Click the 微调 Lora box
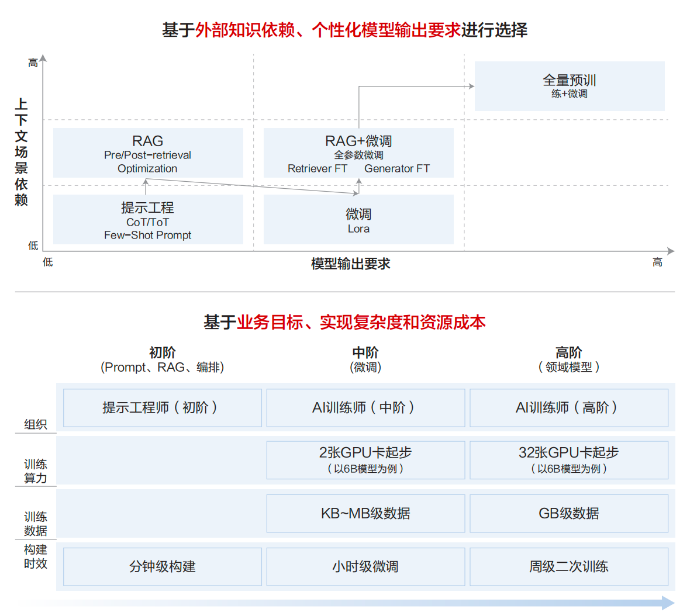The image size is (697, 616). coord(358,220)
